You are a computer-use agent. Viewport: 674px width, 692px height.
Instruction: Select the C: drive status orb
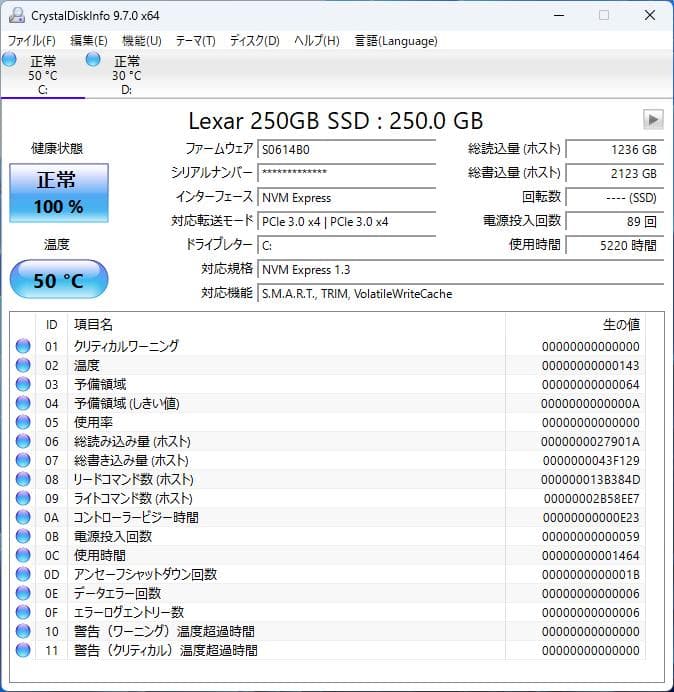click(9, 59)
